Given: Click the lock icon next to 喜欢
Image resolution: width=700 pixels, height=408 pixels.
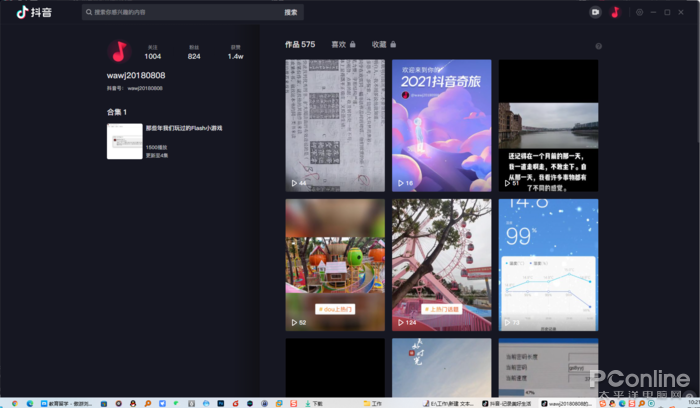Looking at the screenshot, I should coord(353,44).
